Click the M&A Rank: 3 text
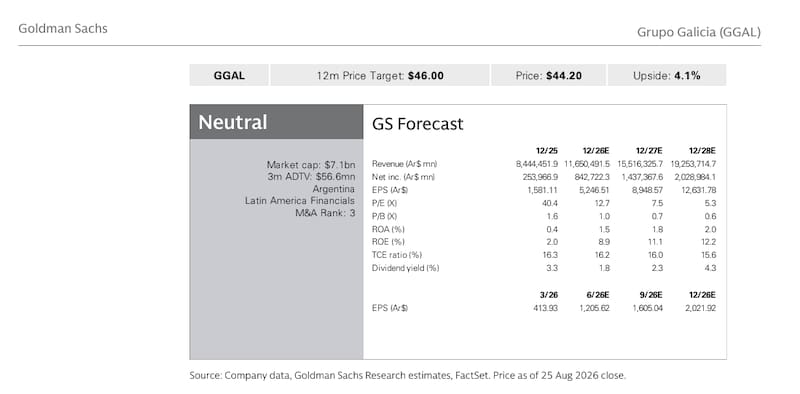Viewport: 800px width, 394px height. point(325,213)
